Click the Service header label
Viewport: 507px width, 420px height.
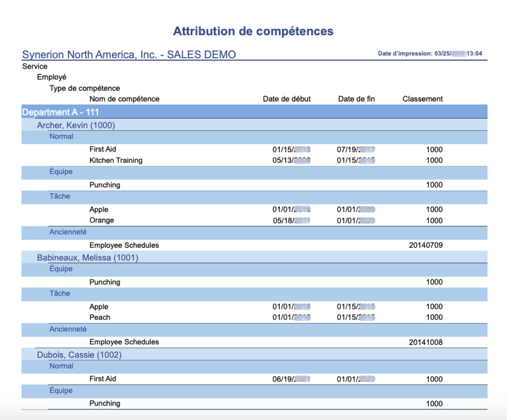point(35,66)
